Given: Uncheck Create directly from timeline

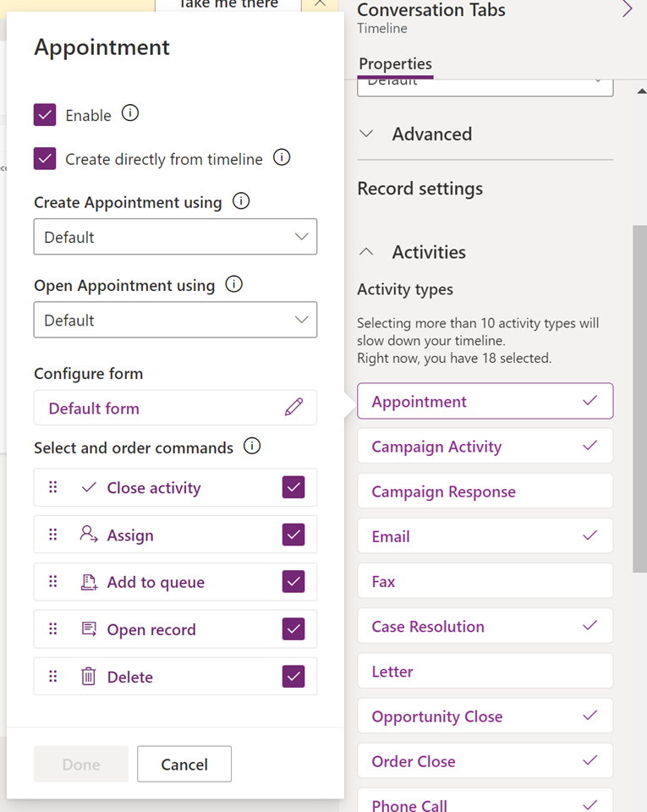Looking at the screenshot, I should point(44,157).
